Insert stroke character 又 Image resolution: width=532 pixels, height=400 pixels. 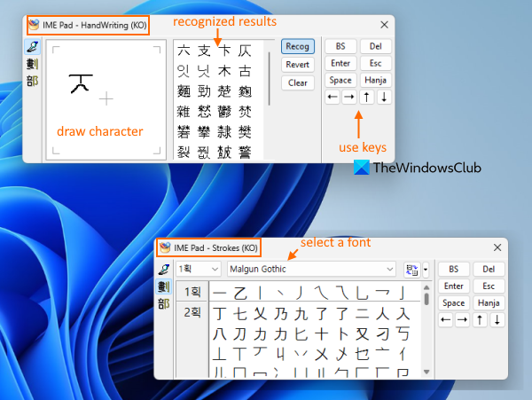pos(363,334)
